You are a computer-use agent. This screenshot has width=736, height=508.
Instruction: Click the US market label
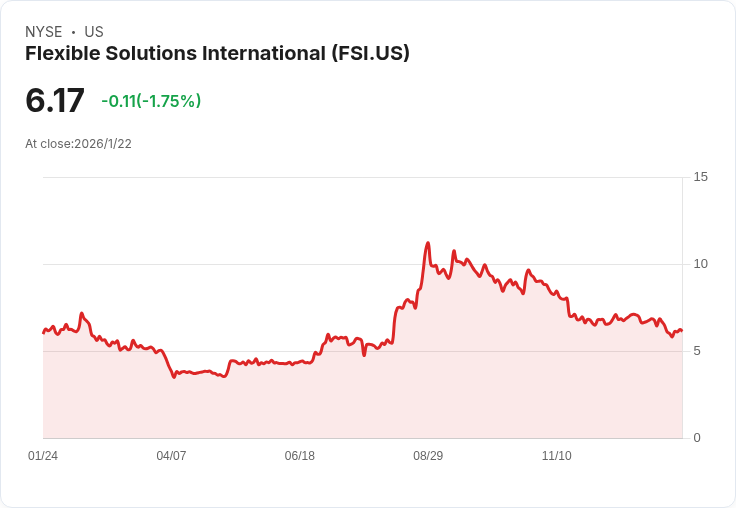[94, 32]
